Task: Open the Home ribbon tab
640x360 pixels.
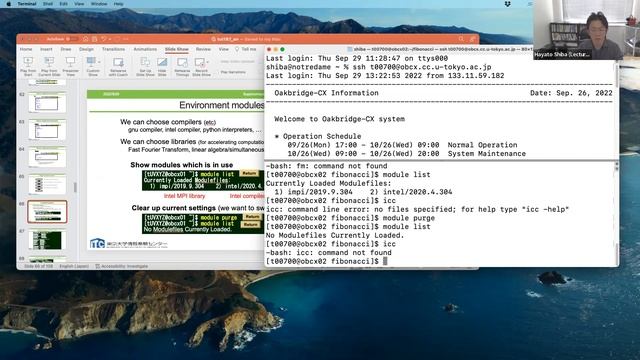Action: tap(26, 49)
